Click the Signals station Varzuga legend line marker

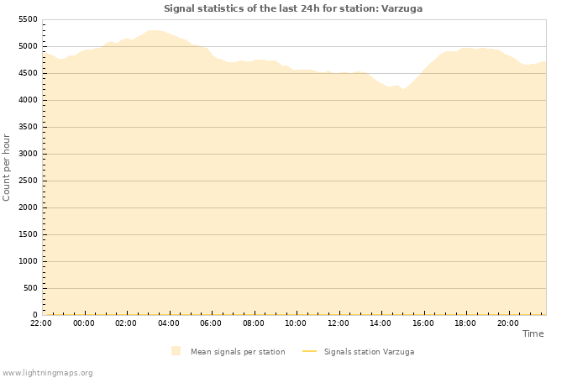[309, 351]
